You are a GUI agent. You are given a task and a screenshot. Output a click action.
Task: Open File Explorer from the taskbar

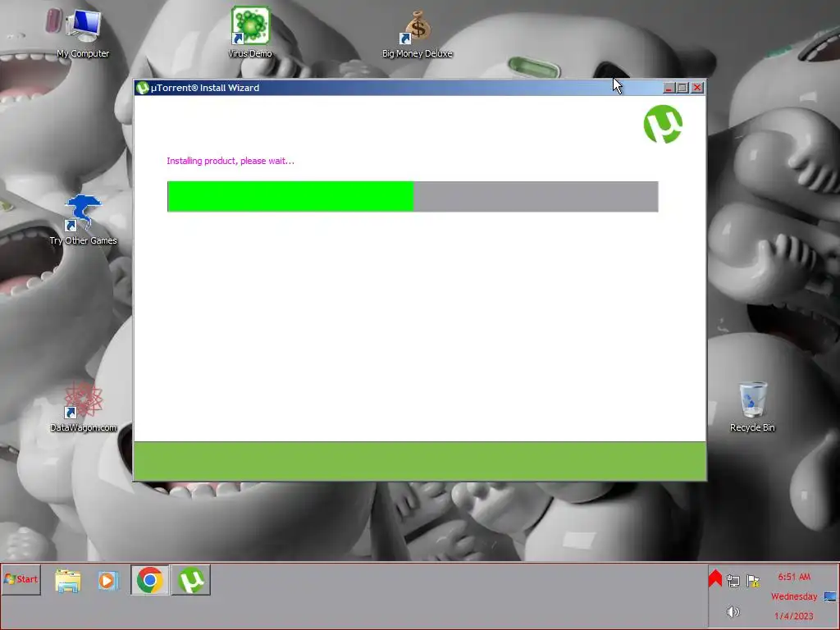click(x=68, y=580)
